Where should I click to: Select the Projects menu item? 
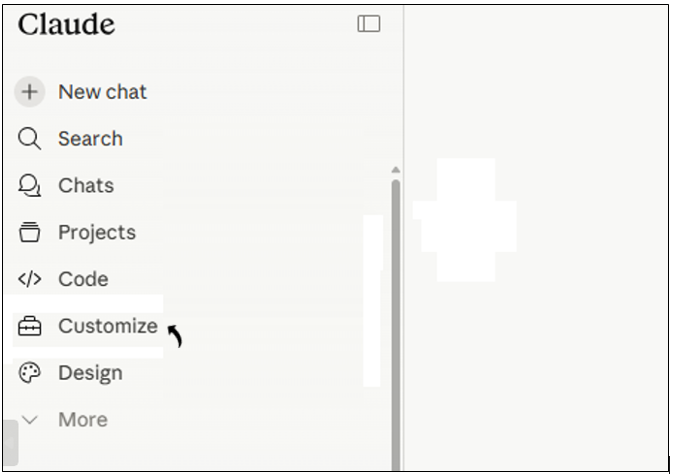(x=97, y=233)
